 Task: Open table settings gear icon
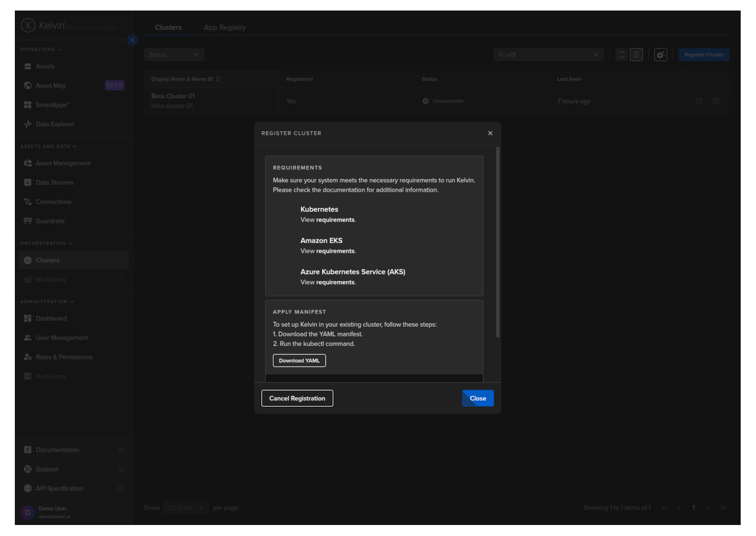(660, 55)
